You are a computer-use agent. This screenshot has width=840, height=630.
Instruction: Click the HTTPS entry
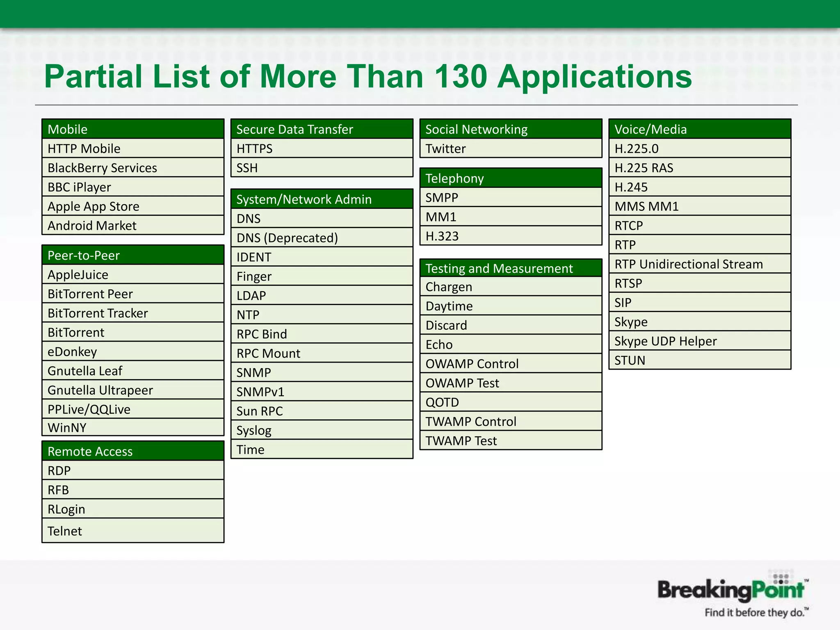[322, 148]
